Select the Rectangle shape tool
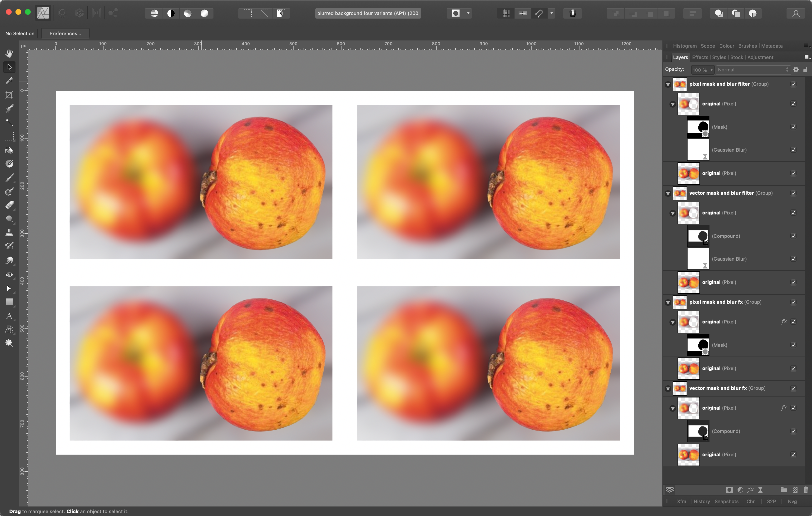This screenshot has width=812, height=516. click(x=9, y=302)
